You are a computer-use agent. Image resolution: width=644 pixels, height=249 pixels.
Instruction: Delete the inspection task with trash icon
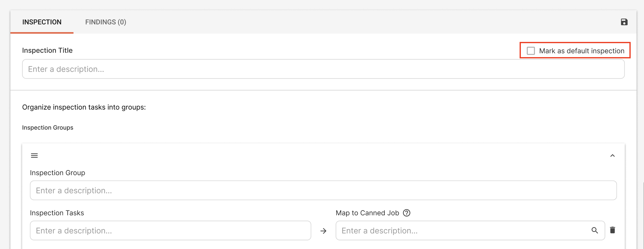[612, 230]
